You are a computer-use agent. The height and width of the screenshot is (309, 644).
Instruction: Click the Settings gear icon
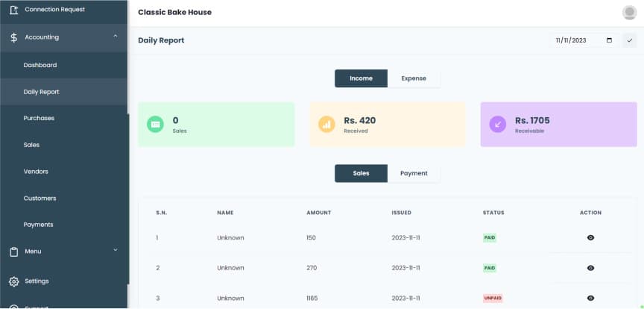pyautogui.click(x=13, y=281)
